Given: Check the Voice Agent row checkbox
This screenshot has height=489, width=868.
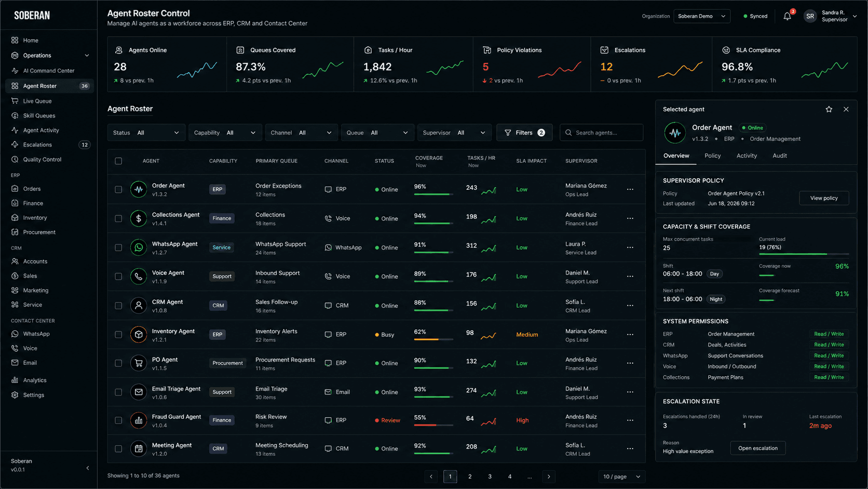Looking at the screenshot, I should (118, 277).
